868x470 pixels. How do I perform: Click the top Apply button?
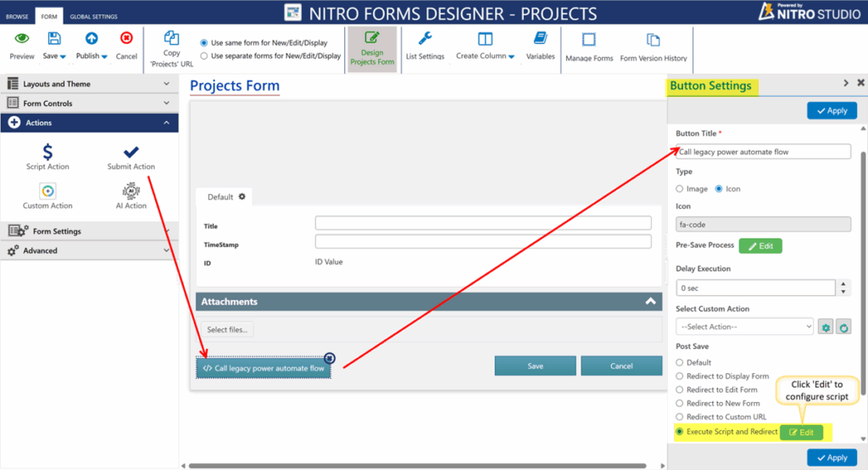click(x=832, y=110)
